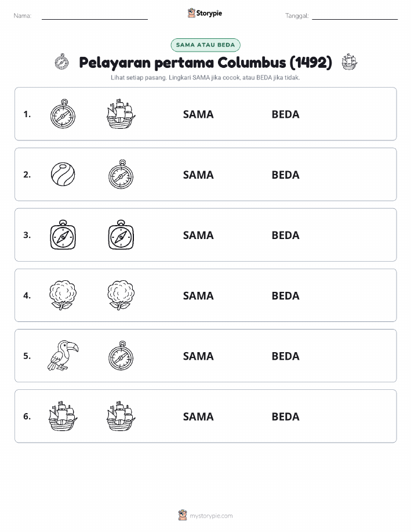The height and width of the screenshot is (532, 411).
Task: Click the striped ball icon in row 2
Action: click(63, 175)
